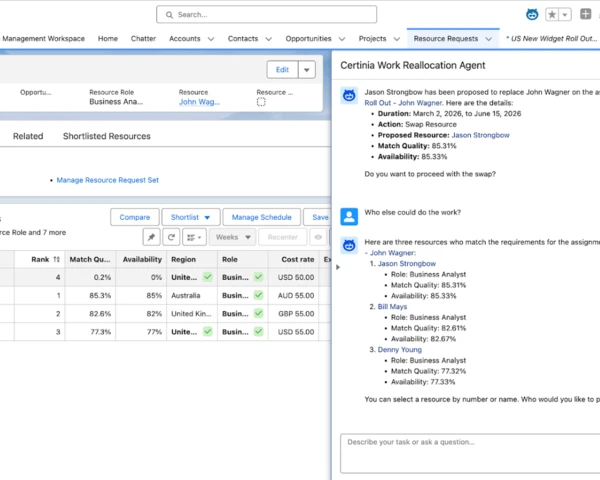The height and width of the screenshot is (480, 600).
Task: Click the 85.3% match quality cell
Action: (x=90, y=296)
